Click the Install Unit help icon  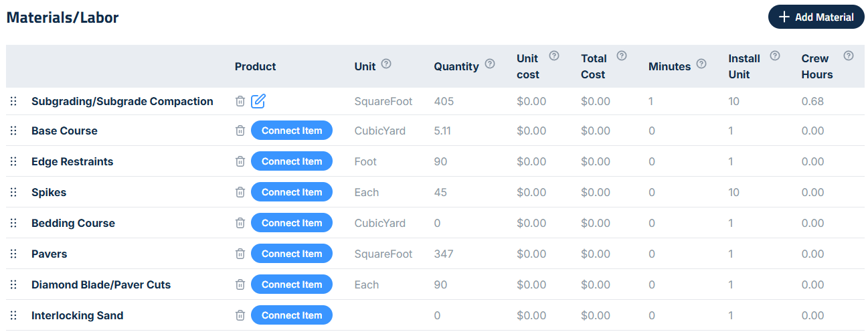775,56
